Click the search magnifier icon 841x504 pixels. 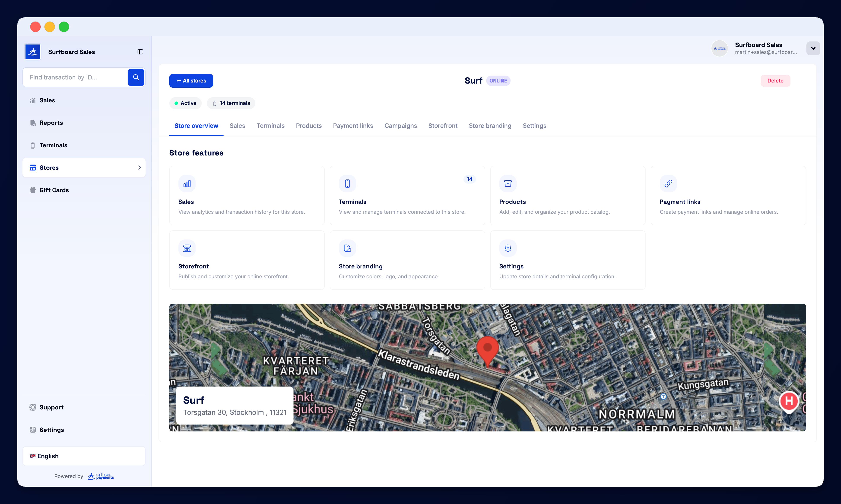[136, 77]
